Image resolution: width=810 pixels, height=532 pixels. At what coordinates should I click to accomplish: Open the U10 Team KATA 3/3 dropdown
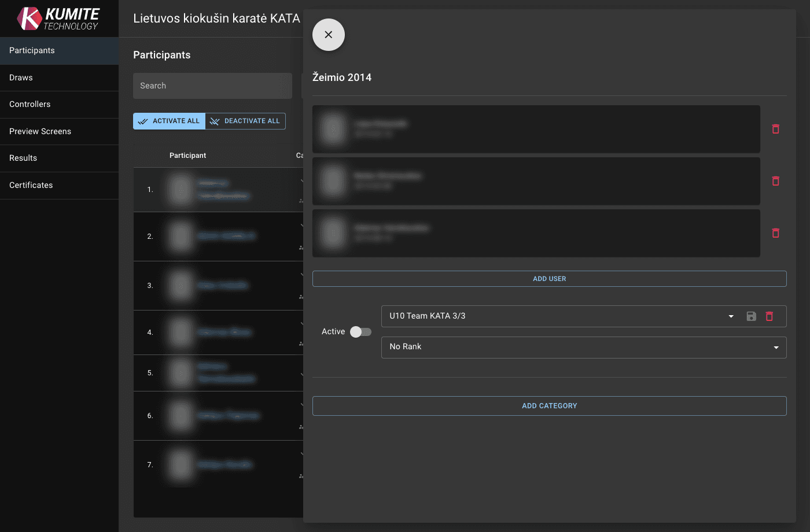(729, 316)
